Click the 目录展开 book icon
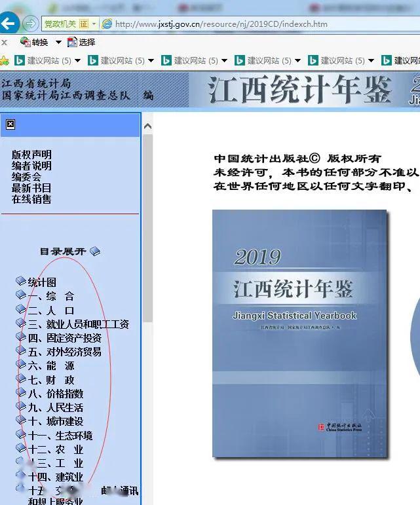 coord(95,252)
